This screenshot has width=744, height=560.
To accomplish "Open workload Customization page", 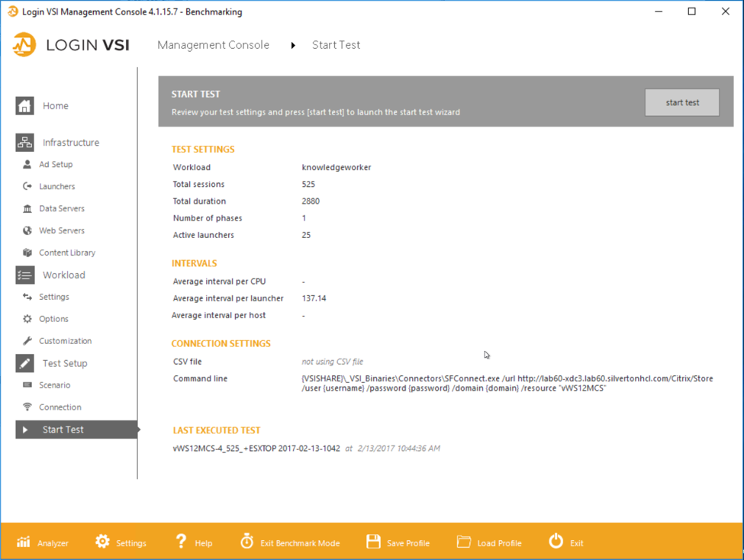I will [65, 342].
